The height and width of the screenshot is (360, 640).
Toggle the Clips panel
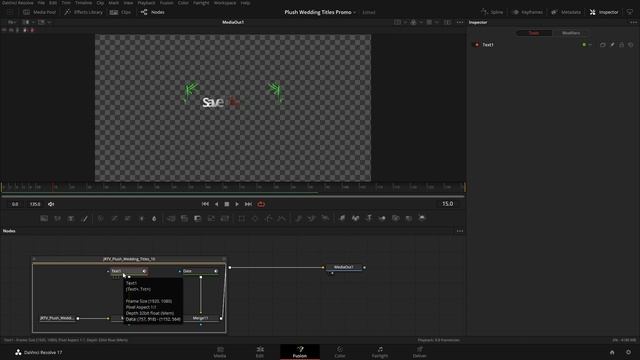tap(120, 12)
